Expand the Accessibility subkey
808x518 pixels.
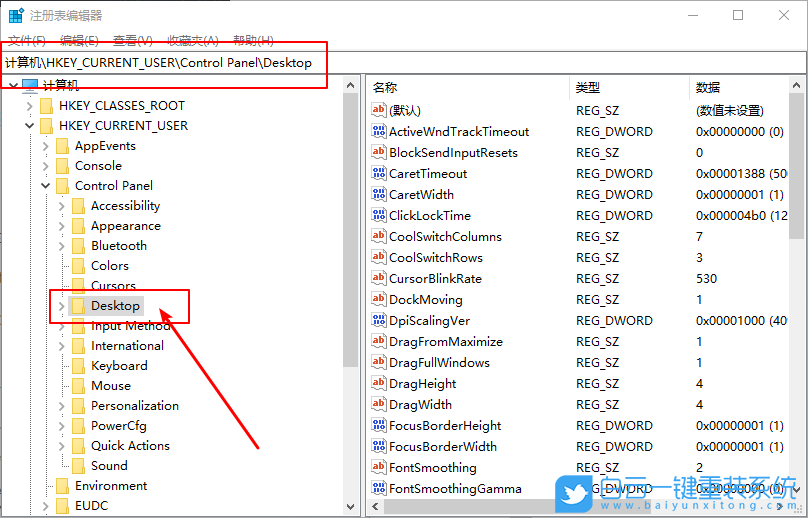pos(62,206)
